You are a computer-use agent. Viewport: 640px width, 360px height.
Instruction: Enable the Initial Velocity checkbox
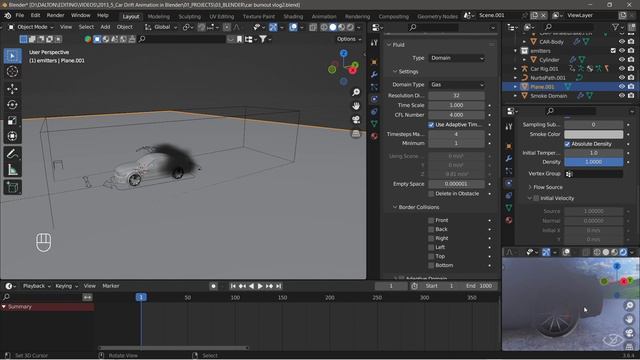tap(536, 198)
